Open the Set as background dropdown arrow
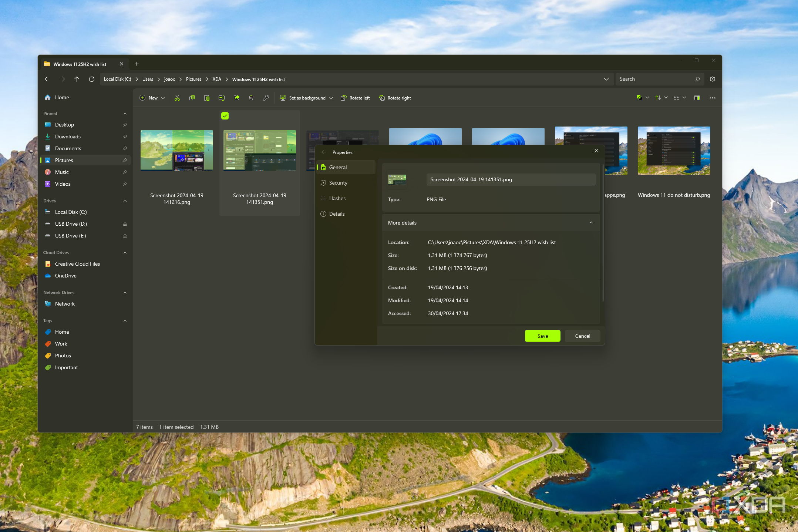This screenshot has height=532, width=798. (x=330, y=98)
